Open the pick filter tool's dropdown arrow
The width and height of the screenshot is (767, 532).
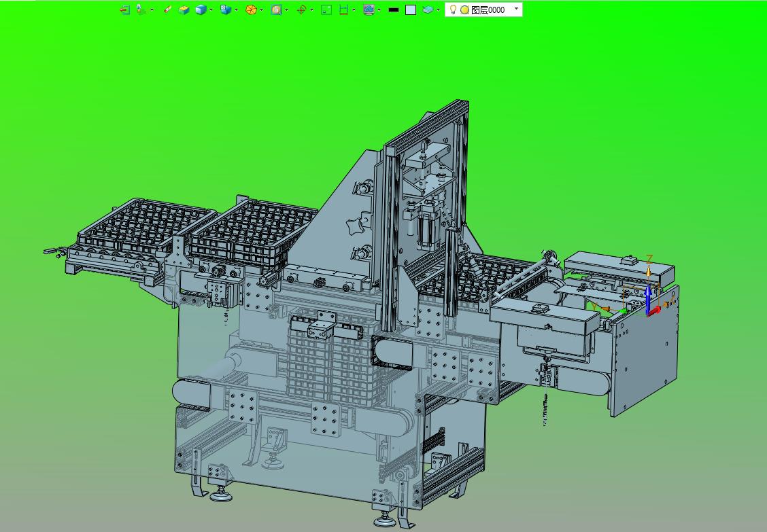tap(152, 10)
